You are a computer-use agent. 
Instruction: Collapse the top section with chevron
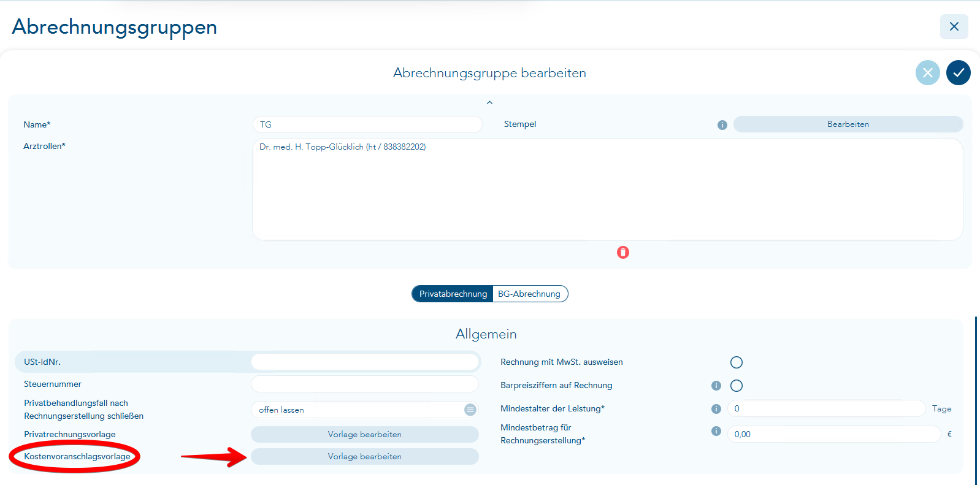coord(489,102)
